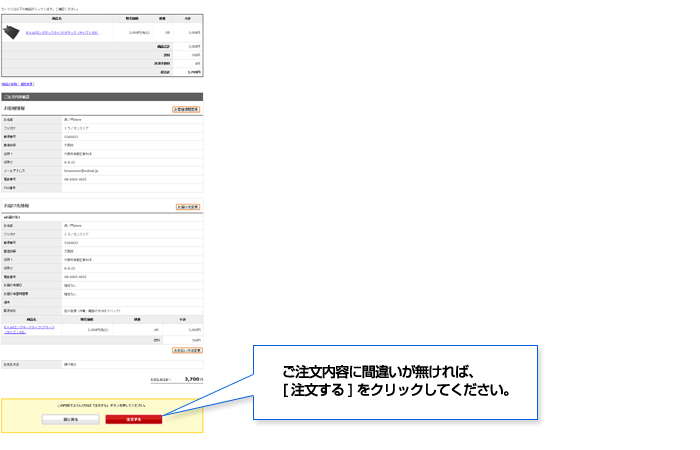700x450 pixels.
Task: Click the dark ご注文内容確認 header bar
Action: [x=101, y=97]
